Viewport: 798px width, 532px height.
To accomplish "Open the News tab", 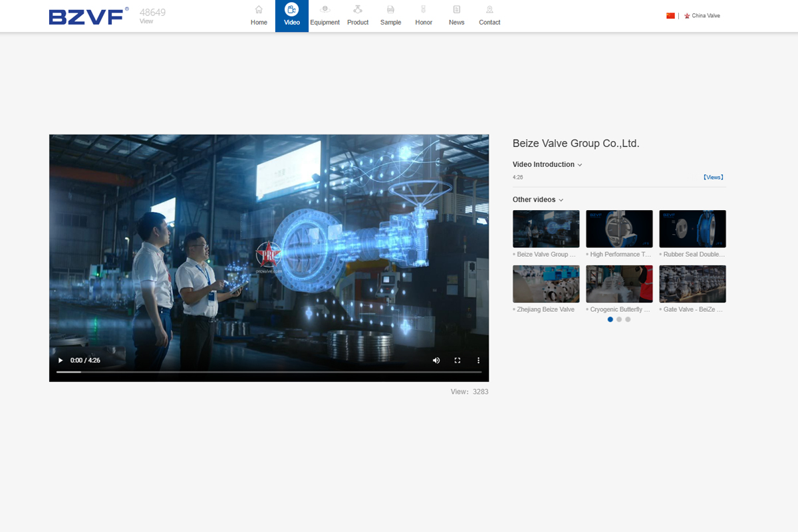I will tap(456, 16).
